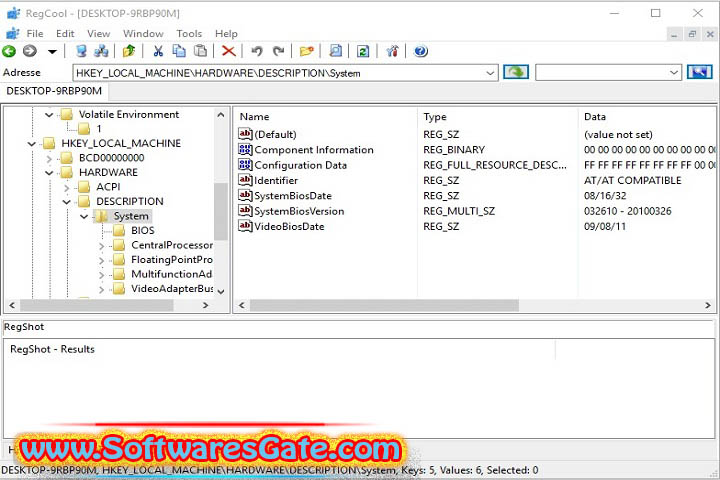The width and height of the screenshot is (720, 480).
Task: Open favorites folder with star icon
Action: (307, 51)
